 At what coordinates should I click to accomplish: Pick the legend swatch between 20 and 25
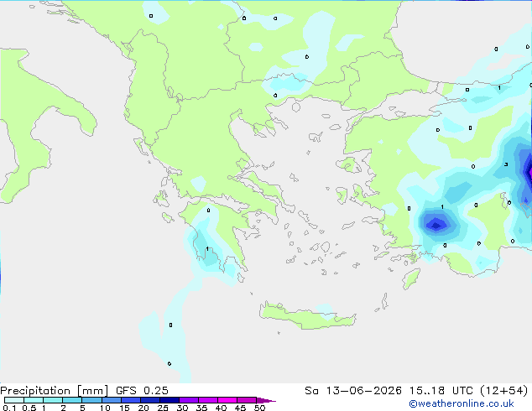[x=150, y=400]
